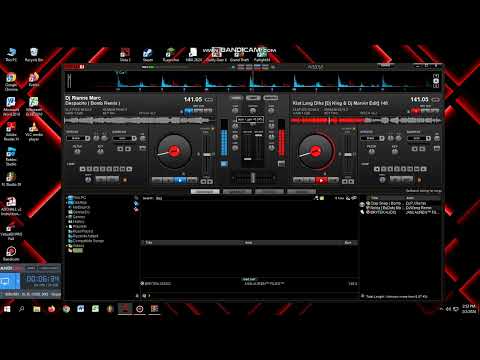
Task: Click Bpm column header in file list
Action: [348, 243]
